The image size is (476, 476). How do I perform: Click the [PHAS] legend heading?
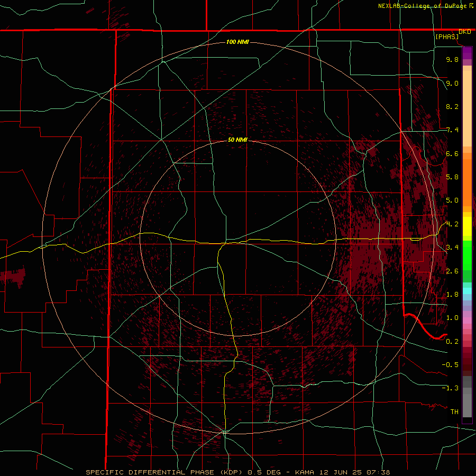pyautogui.click(x=447, y=36)
